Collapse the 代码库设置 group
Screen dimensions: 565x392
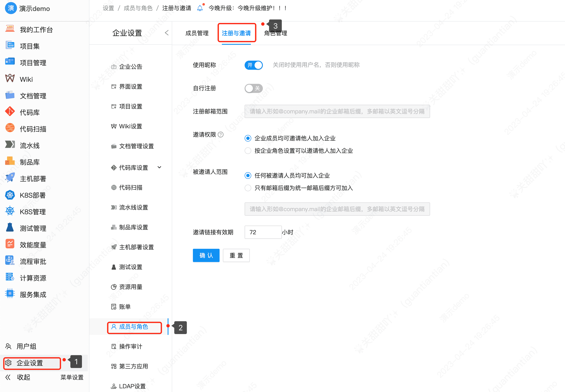160,167
